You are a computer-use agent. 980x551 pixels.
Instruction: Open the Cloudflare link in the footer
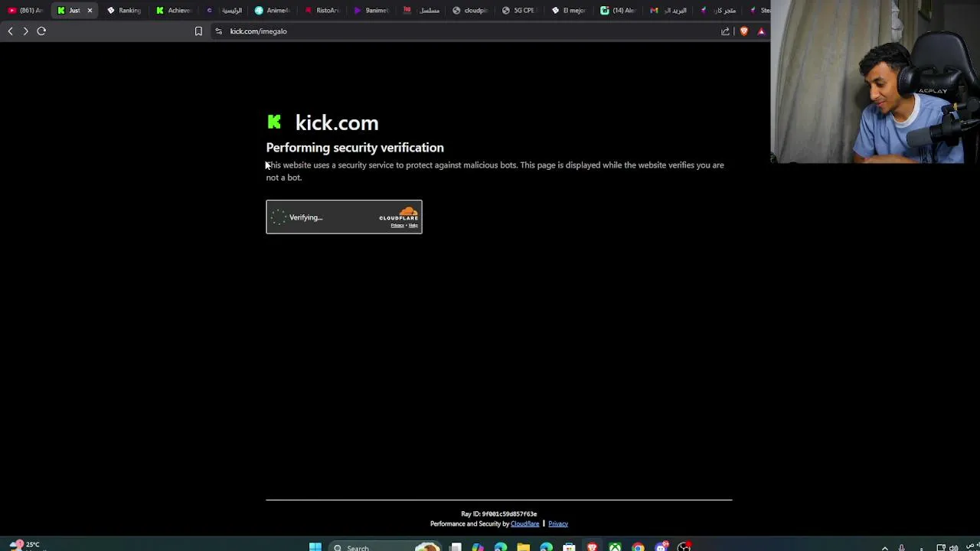click(524, 524)
